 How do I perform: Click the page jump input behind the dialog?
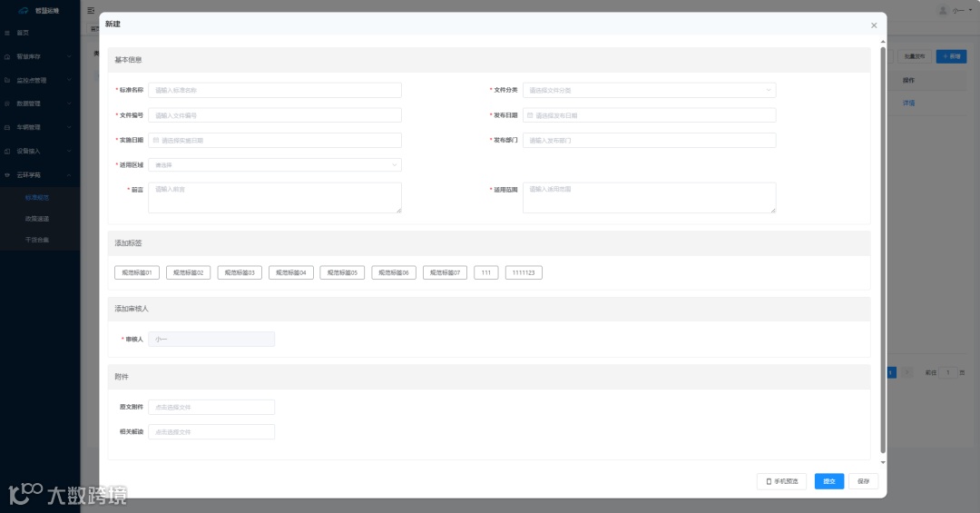[947, 372]
